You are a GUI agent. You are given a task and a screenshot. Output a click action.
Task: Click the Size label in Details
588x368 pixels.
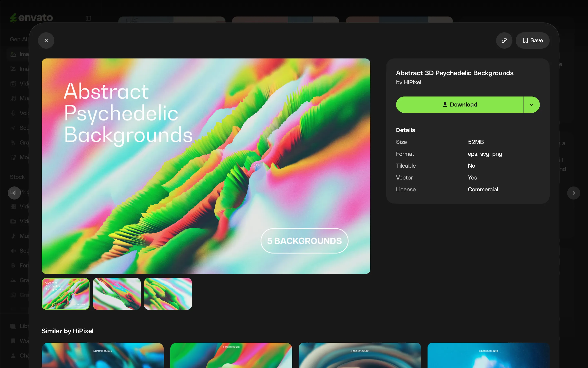pyautogui.click(x=401, y=142)
